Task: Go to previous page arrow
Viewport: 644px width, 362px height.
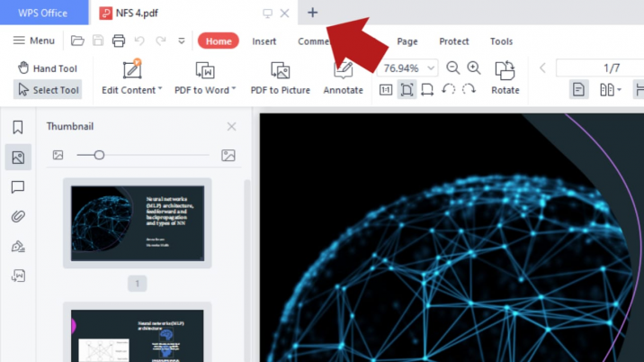Action: (x=542, y=68)
